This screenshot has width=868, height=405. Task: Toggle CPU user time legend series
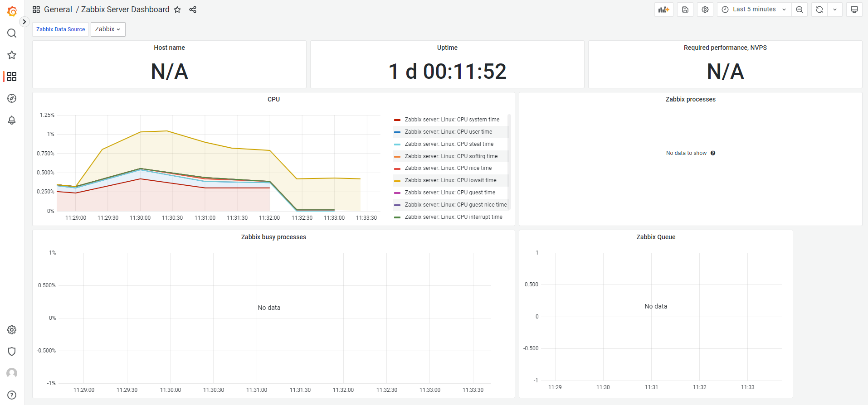click(x=449, y=132)
